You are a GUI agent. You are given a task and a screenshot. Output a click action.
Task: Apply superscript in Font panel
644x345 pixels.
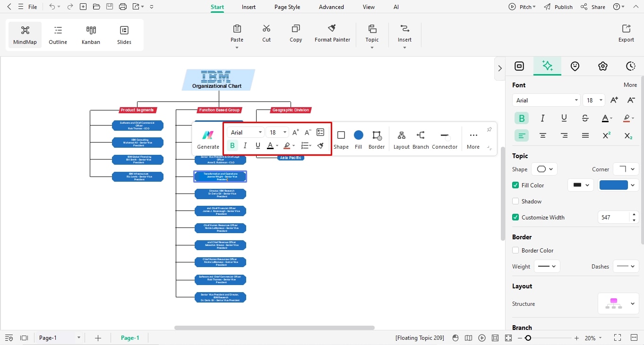[x=607, y=135]
